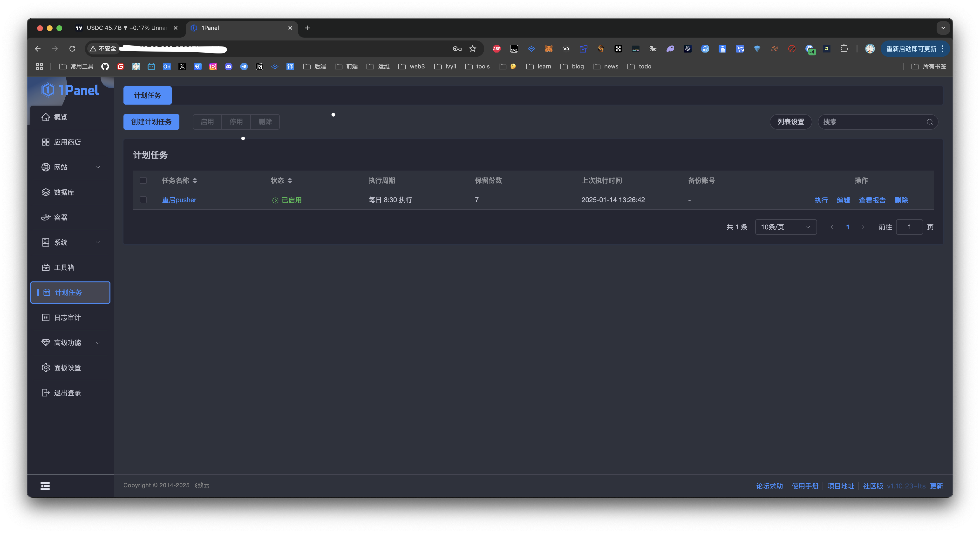This screenshot has width=980, height=533.
Task: Open the Telegram bookmark
Action: 244,67
